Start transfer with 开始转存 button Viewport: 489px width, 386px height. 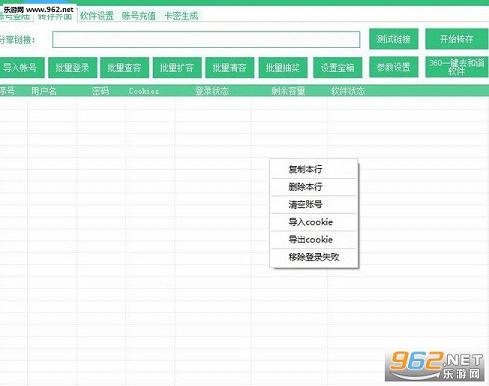click(457, 39)
